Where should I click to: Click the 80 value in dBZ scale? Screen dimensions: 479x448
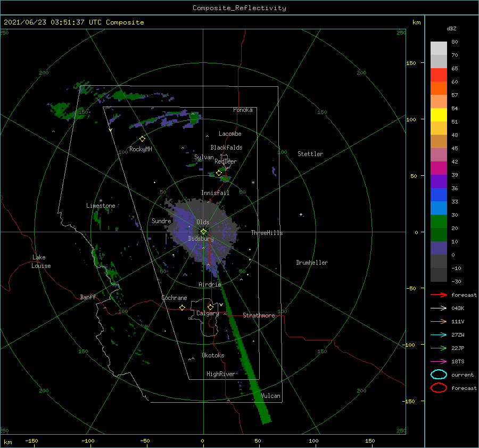455,42
